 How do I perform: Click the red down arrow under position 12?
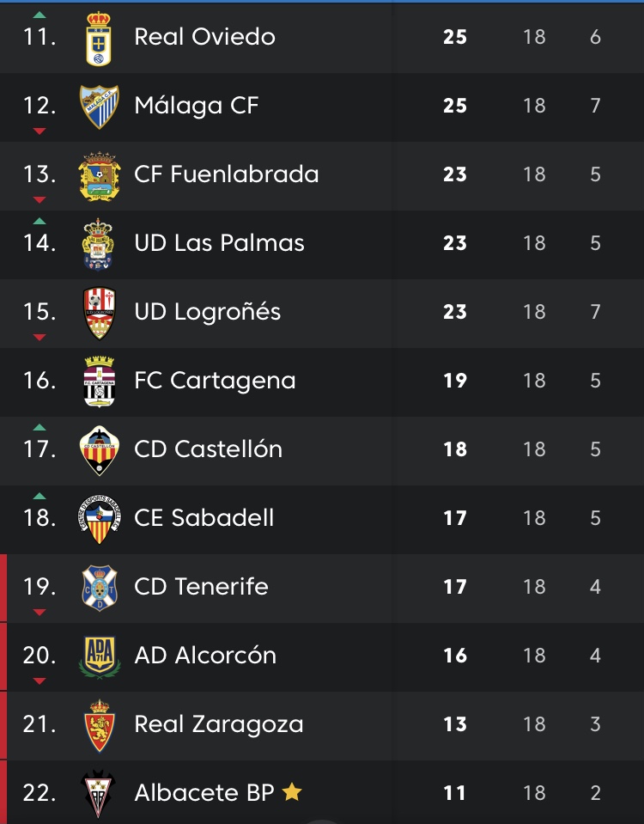(39, 131)
